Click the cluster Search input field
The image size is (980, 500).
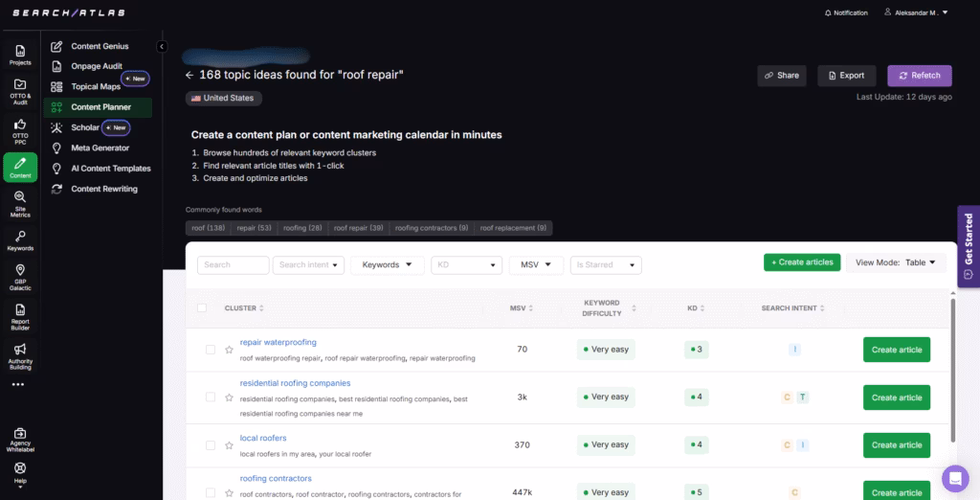coord(233,265)
